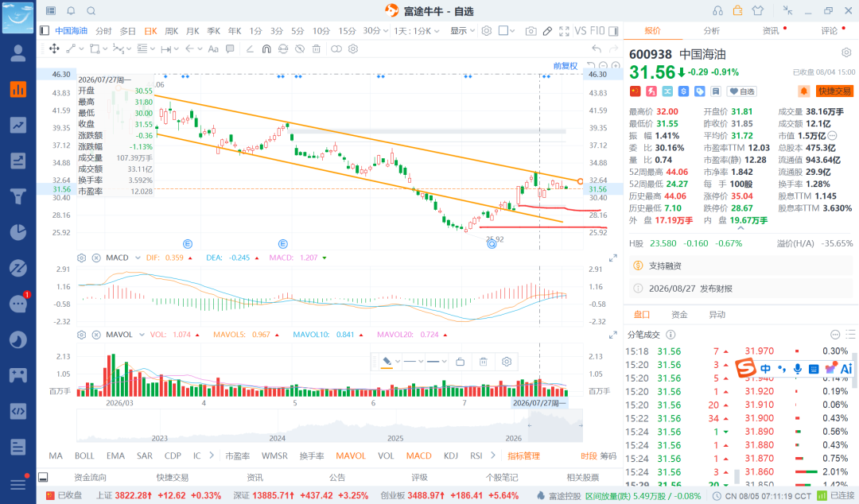Click the camera screenshot icon

click(531, 31)
